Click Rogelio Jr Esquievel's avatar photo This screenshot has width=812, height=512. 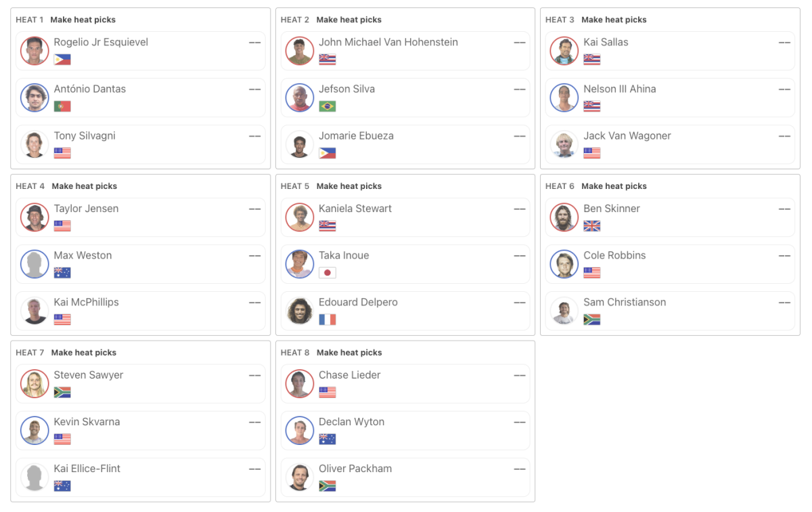[x=35, y=51]
